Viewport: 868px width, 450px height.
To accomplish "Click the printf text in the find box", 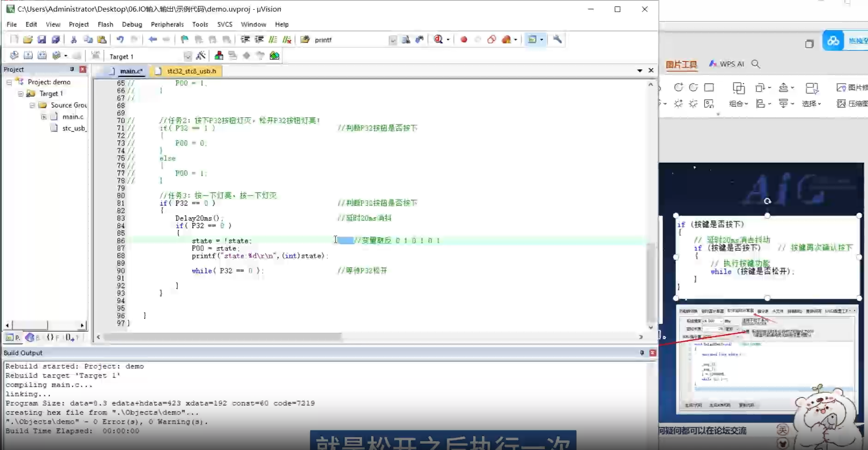I will pos(323,40).
